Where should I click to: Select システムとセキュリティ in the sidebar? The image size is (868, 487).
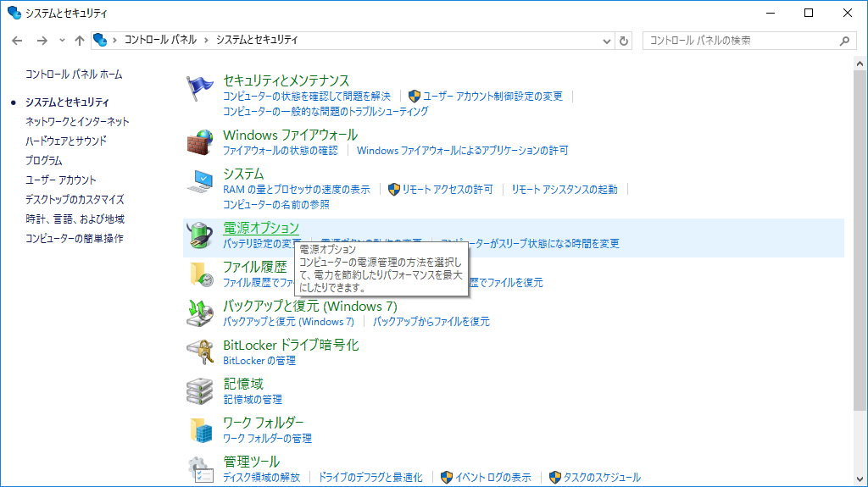(x=67, y=102)
